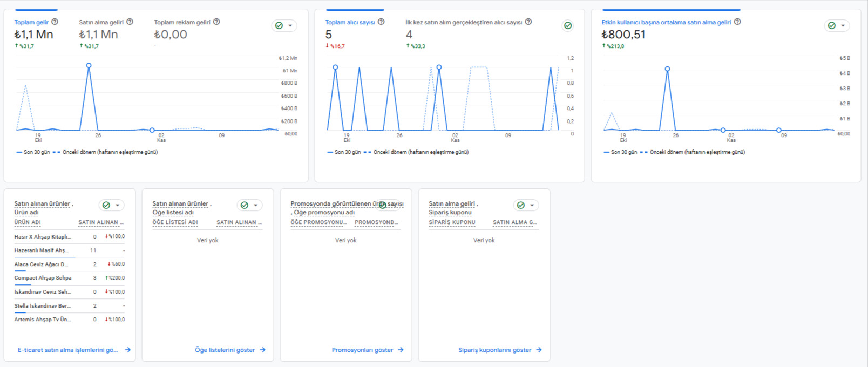Select the Toplam alıcı sayısı metric tab
Screen dimensions: 868x367
350,22
